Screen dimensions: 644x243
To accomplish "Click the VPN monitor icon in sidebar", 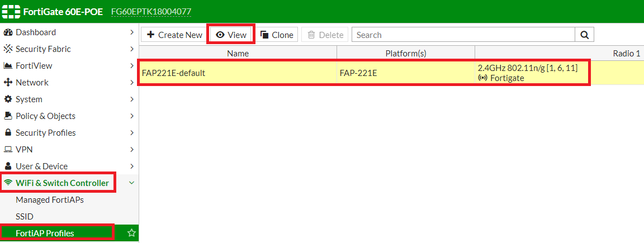I will 8,150.
